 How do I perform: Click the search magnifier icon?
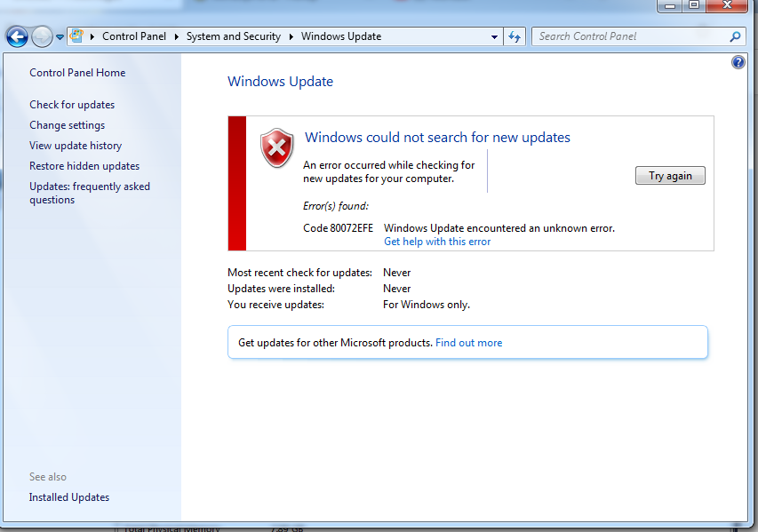[x=735, y=36]
